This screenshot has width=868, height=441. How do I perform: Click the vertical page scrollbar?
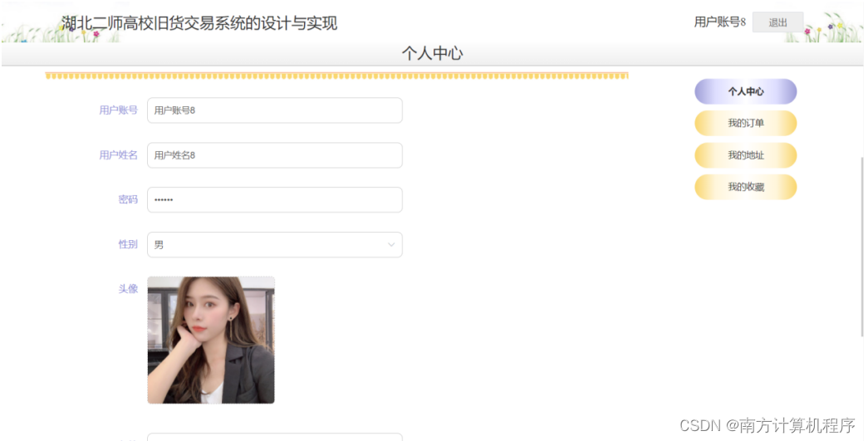click(x=861, y=246)
